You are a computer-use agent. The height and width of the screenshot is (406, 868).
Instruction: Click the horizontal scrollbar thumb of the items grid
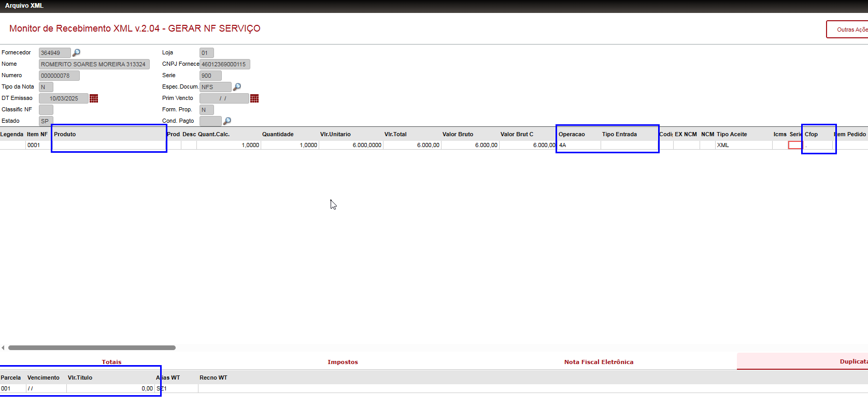tap(92, 347)
